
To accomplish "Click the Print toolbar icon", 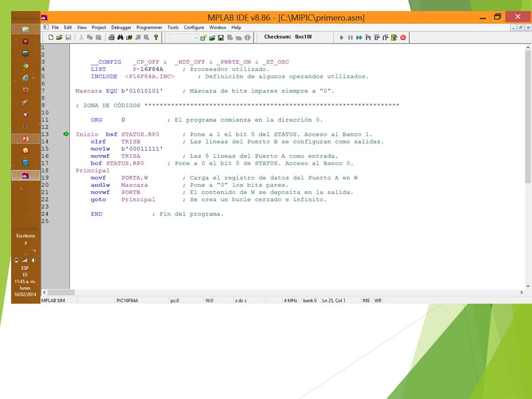I will pyautogui.click(x=111, y=37).
